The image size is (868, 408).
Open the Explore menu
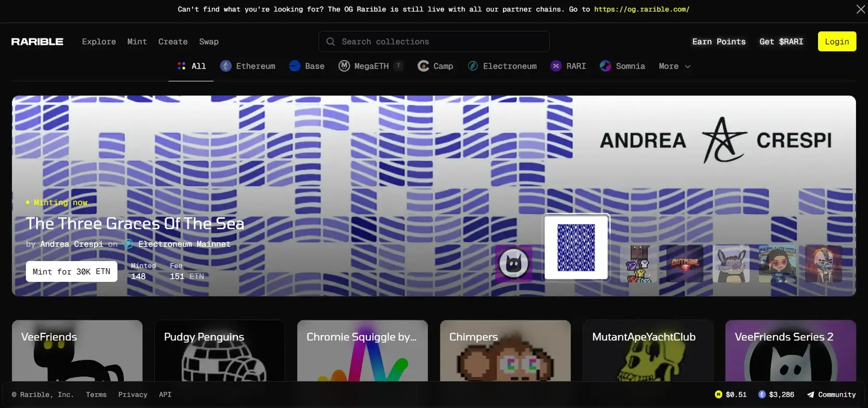point(99,42)
